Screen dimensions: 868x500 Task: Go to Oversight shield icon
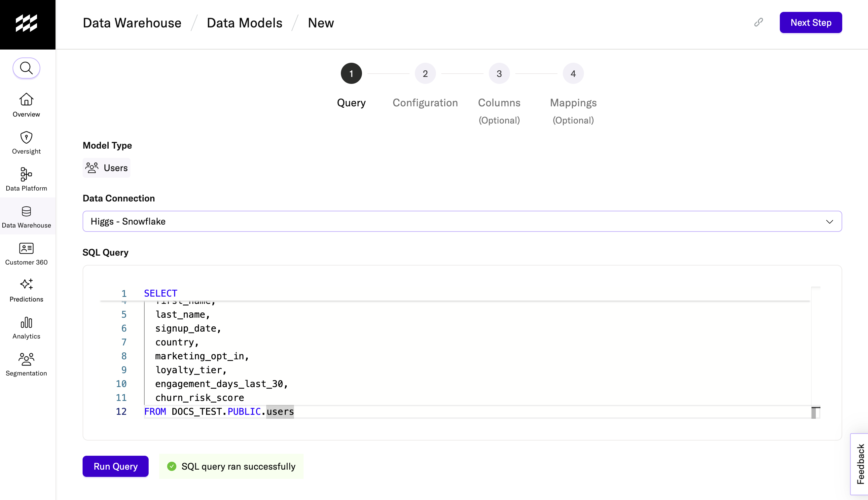(26, 137)
